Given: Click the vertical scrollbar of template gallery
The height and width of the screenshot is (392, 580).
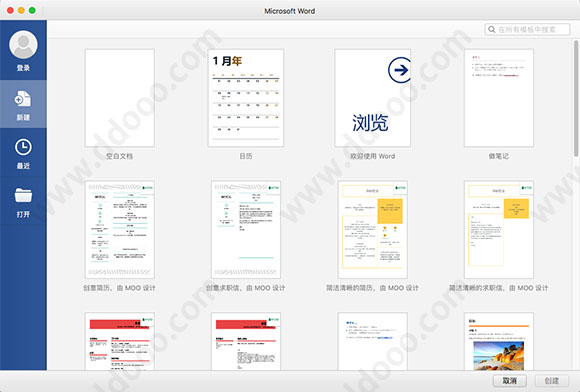Looking at the screenshot, I should (576, 98).
